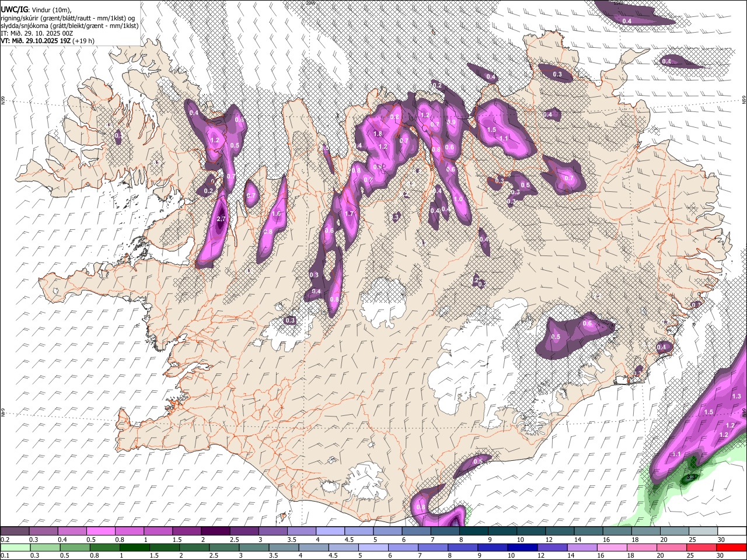Image resolution: width=747 pixels, height=560 pixels.
Task: Click the '0.1' label in the bottom legend row
Action: pos(5,555)
